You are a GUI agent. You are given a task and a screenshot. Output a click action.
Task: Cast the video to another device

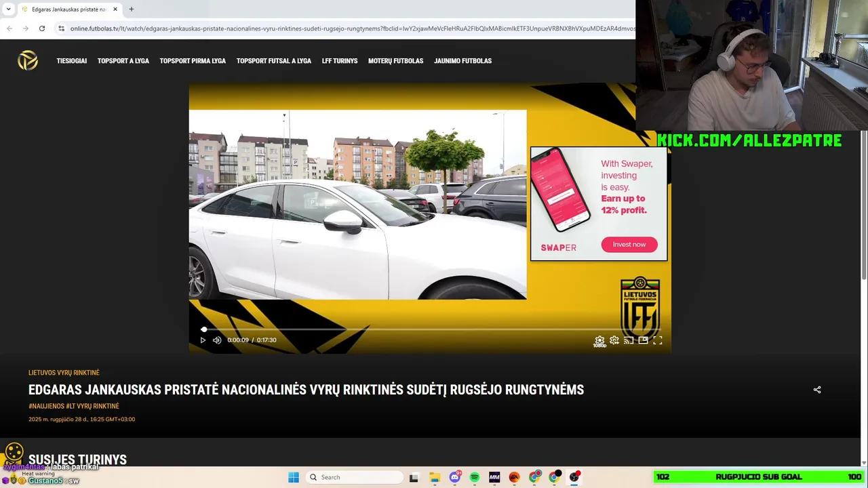629,340
